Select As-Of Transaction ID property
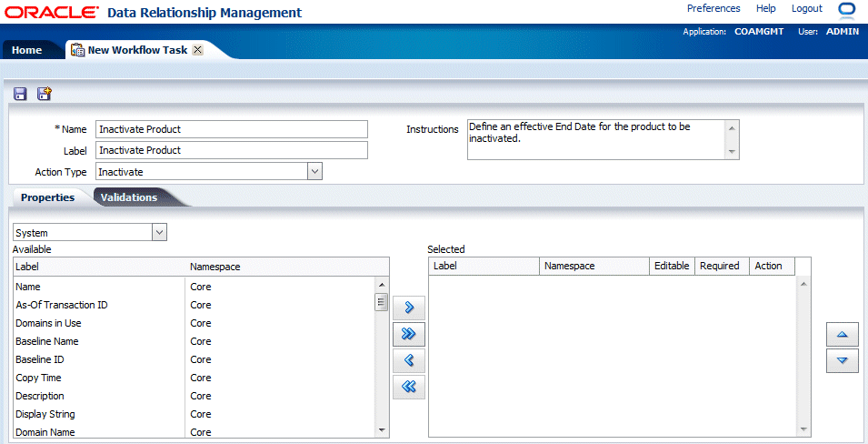Viewport: 868px width, 444px height. click(x=194, y=305)
